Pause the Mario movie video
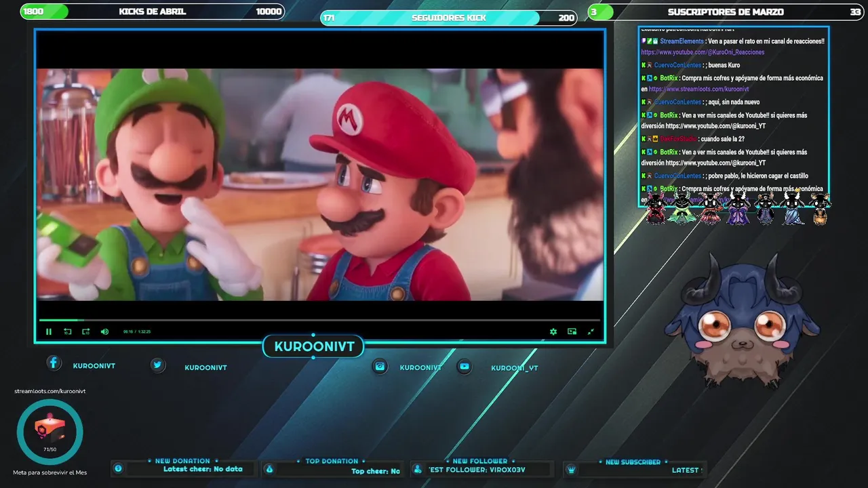This screenshot has width=868, height=488. [49, 331]
